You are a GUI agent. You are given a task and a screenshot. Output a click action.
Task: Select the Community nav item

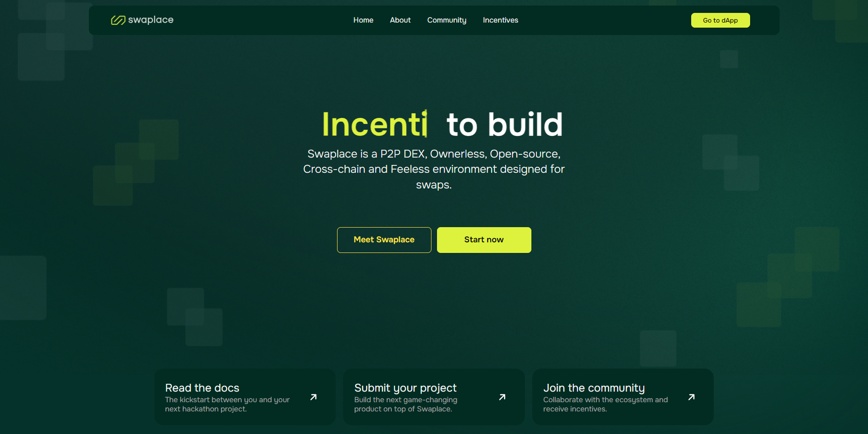pos(446,20)
